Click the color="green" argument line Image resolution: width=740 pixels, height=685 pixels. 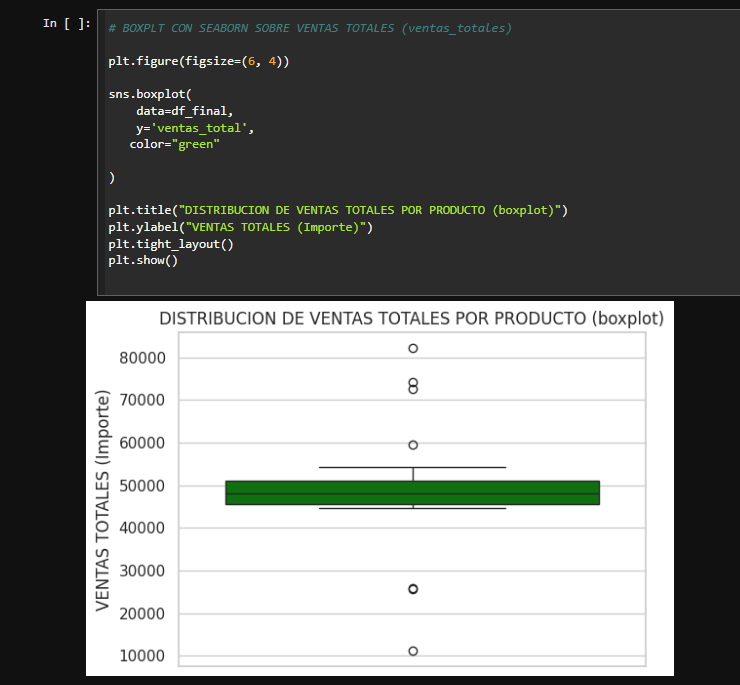click(175, 144)
